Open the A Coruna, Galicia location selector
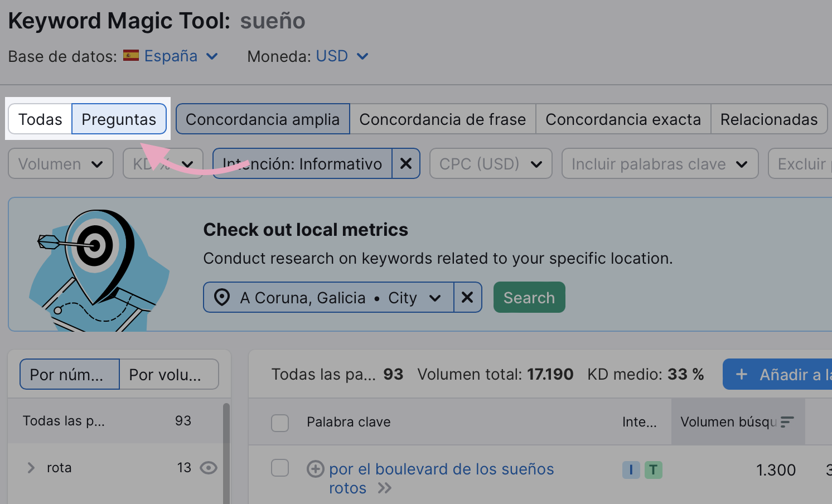832x504 pixels. tap(328, 297)
